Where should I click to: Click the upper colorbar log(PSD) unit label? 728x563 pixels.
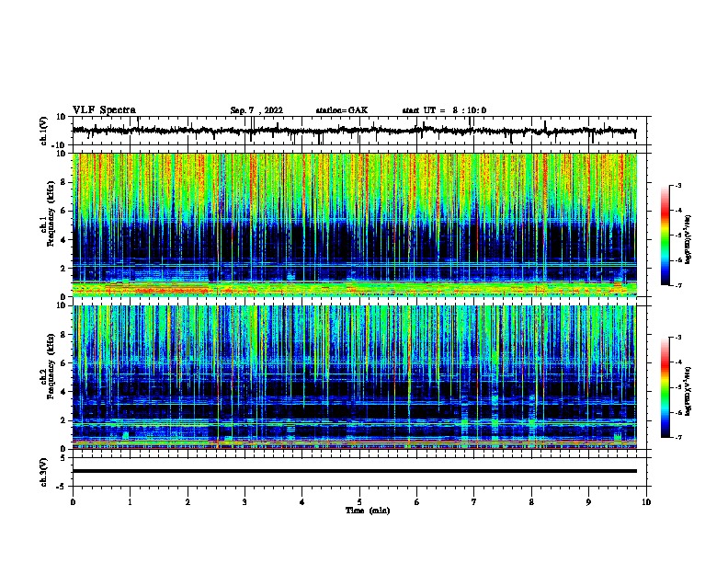(x=688, y=240)
